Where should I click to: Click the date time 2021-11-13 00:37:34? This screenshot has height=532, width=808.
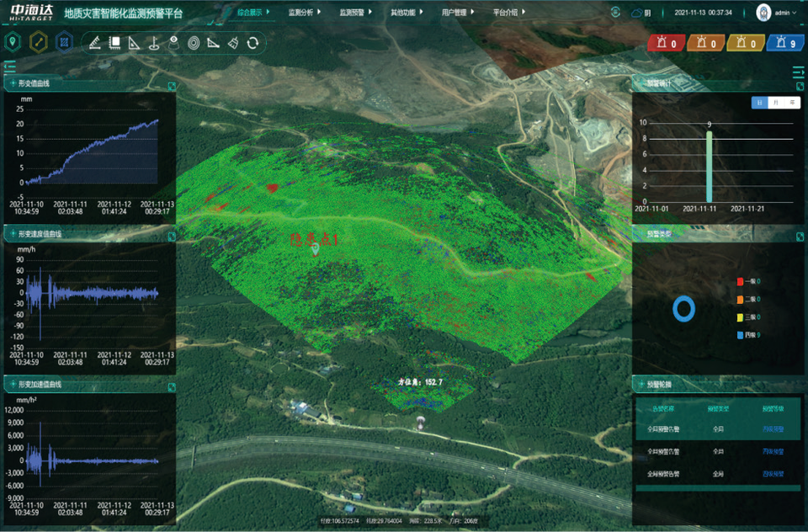[703, 13]
